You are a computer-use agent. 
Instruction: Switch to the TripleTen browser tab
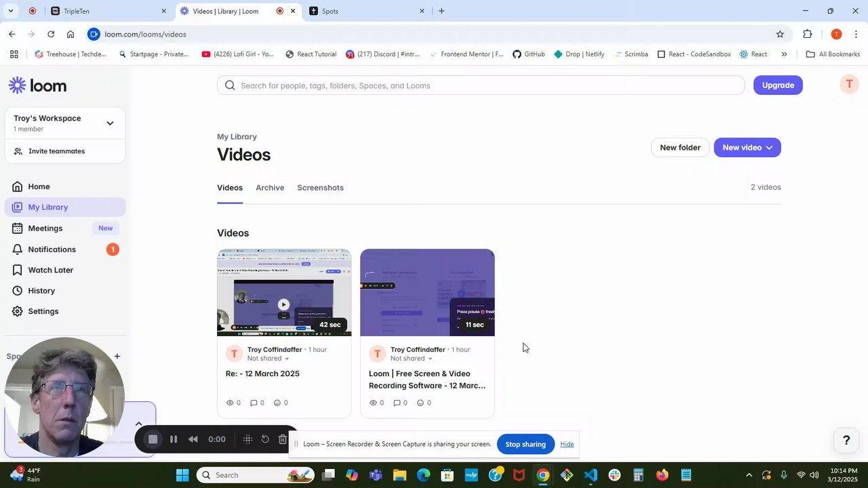click(x=108, y=11)
